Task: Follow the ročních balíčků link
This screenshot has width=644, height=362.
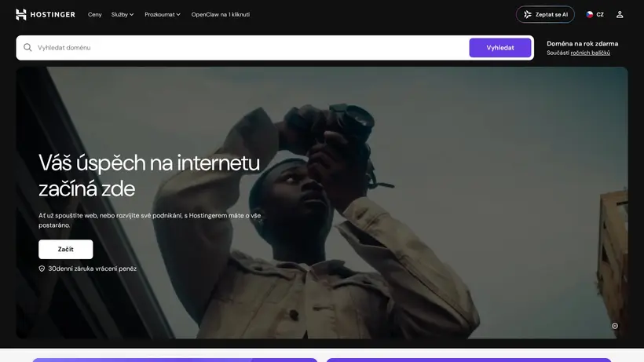Action: 590,53
